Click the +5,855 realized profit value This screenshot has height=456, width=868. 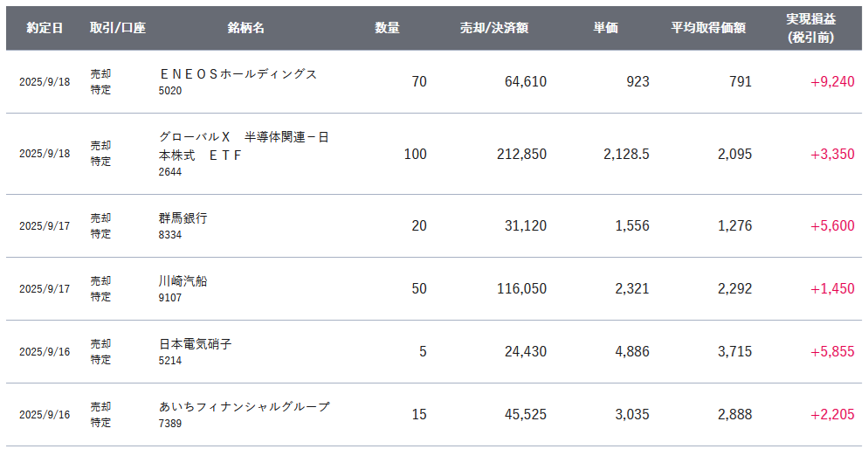point(832,352)
